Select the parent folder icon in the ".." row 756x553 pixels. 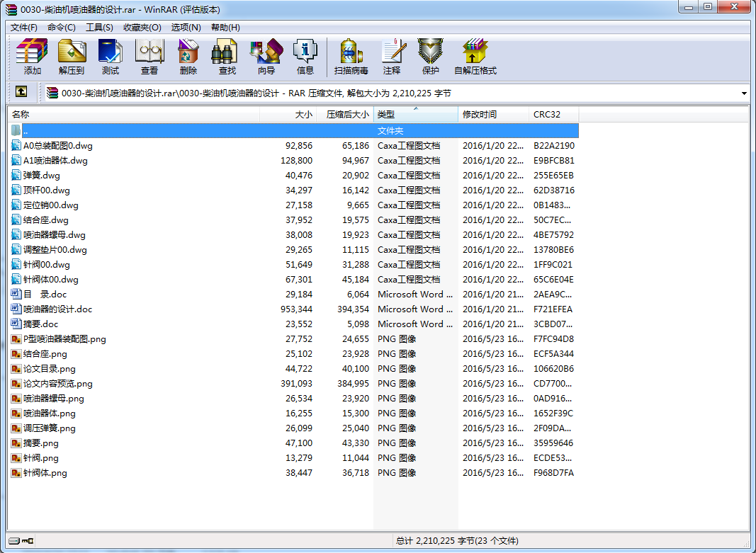coord(16,130)
